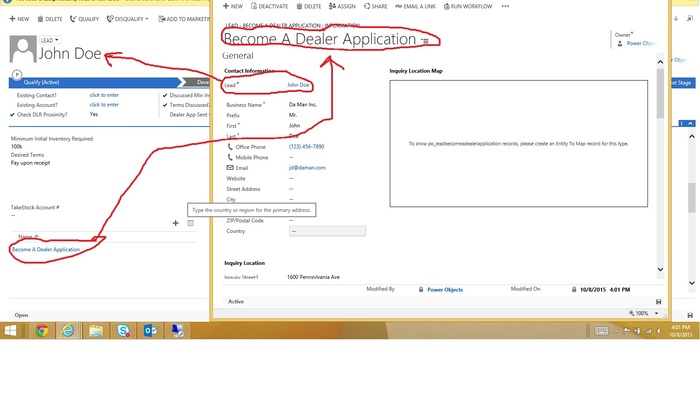
Task: Open the grid view icon beside plus
Action: [x=191, y=223]
